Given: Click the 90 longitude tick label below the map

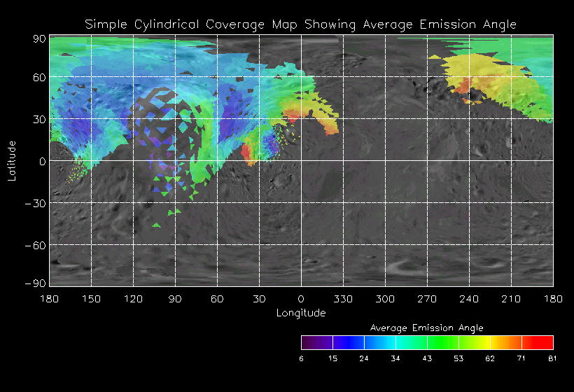Looking at the screenshot, I should (x=174, y=299).
